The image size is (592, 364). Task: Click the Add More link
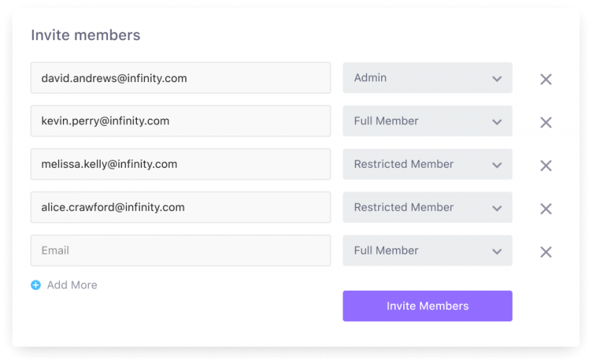pos(72,285)
